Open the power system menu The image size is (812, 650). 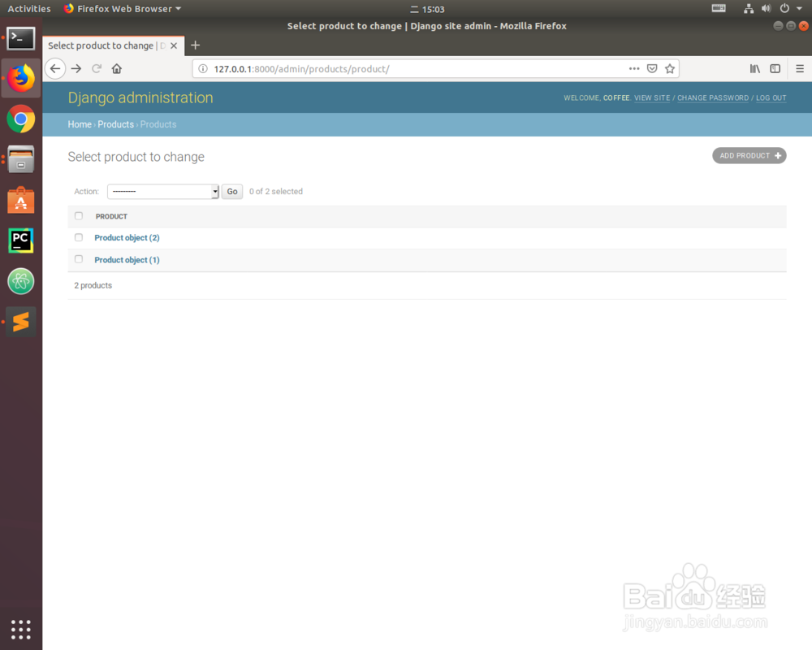point(784,8)
